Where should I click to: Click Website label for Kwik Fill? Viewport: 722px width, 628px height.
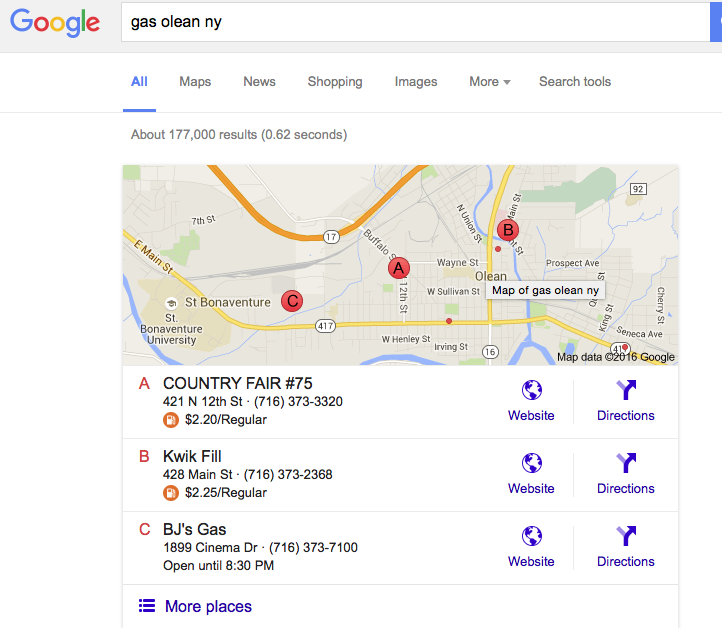pos(531,488)
